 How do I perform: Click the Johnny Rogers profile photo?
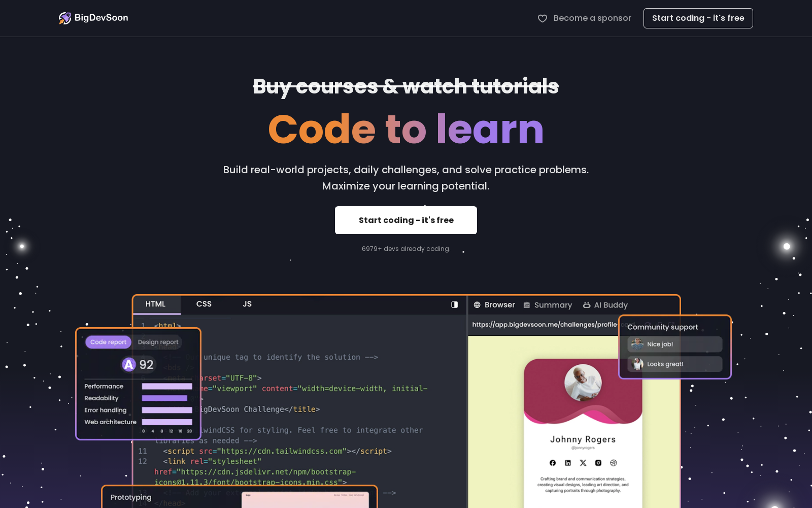[583, 383]
